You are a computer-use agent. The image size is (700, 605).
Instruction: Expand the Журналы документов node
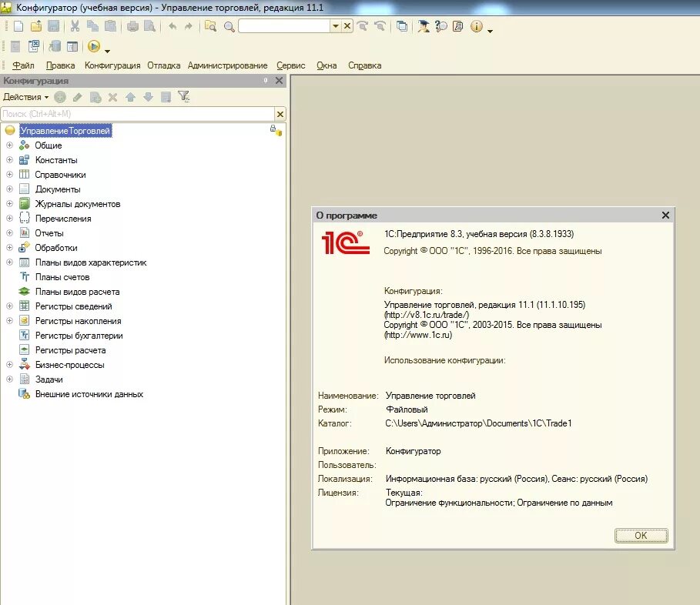(x=9, y=203)
